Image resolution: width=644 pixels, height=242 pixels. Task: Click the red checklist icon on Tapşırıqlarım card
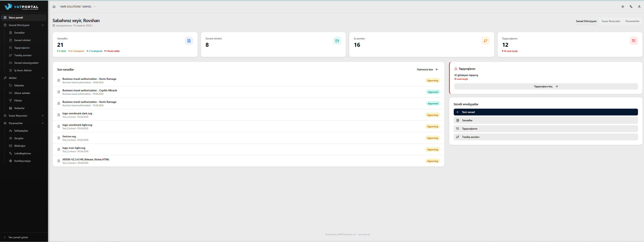(633, 41)
